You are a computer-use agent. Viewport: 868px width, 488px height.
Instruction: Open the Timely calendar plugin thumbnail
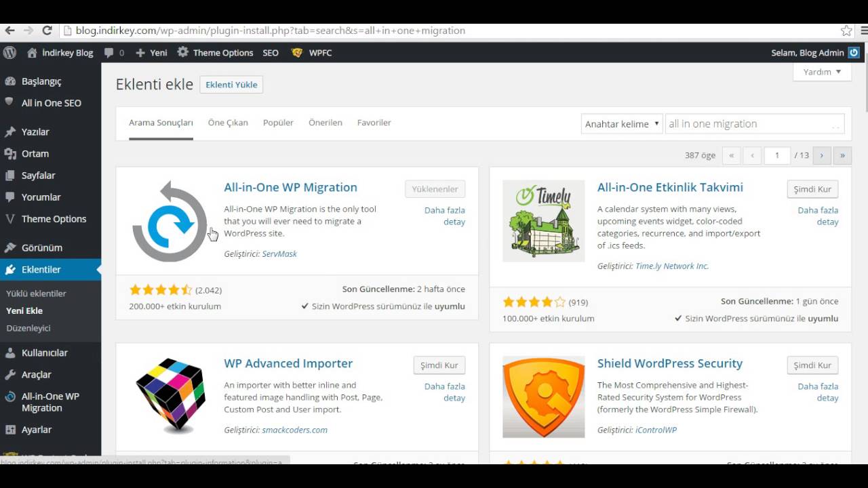tap(543, 221)
